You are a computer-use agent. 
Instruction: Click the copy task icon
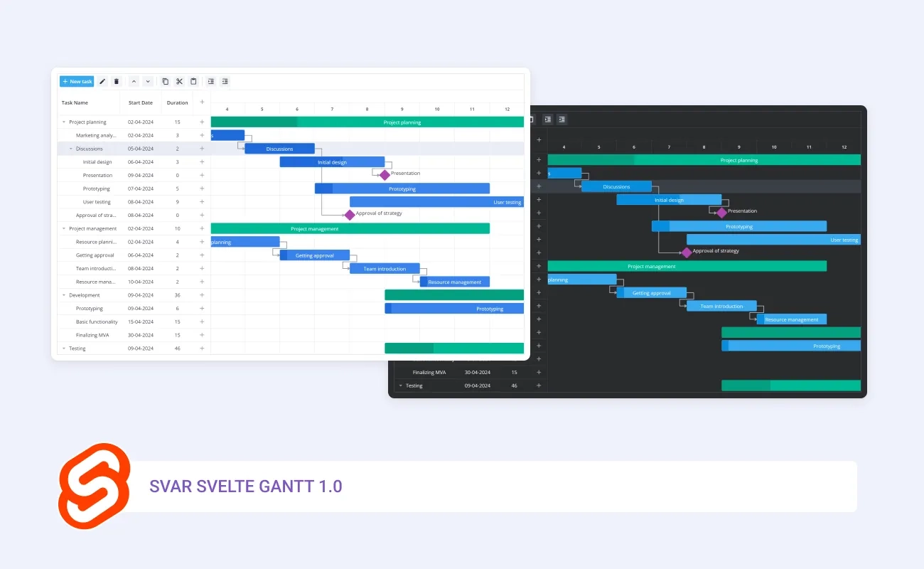[x=166, y=82]
